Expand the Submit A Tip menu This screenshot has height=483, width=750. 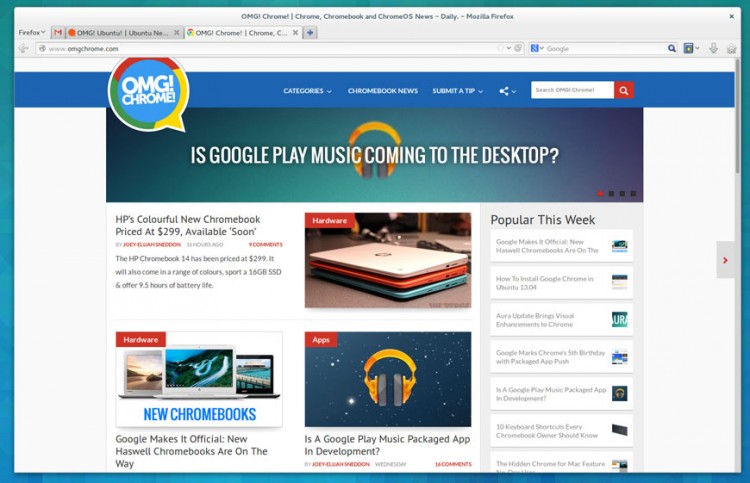[458, 91]
